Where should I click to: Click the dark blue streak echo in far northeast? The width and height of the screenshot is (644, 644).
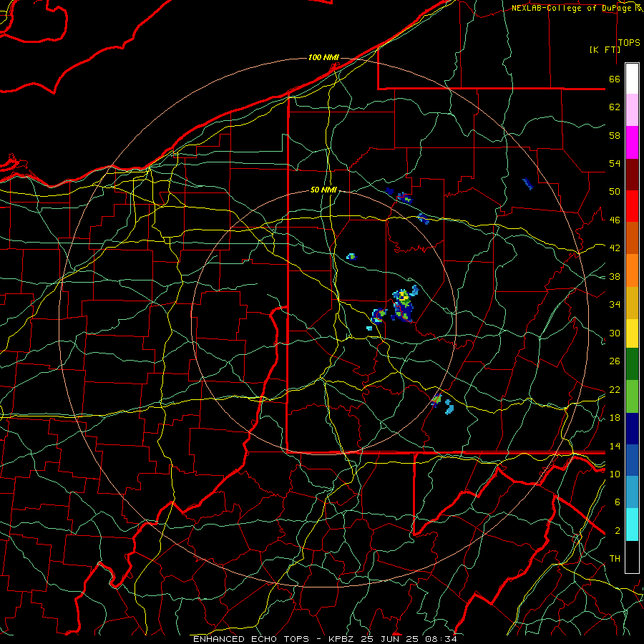[x=528, y=184]
